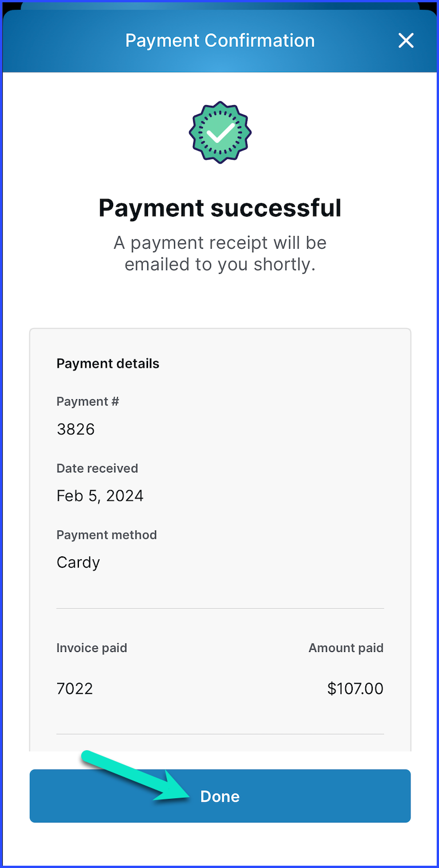The image size is (439, 868).
Task: Select the date Feb 5, 2024
Action: 100,496
